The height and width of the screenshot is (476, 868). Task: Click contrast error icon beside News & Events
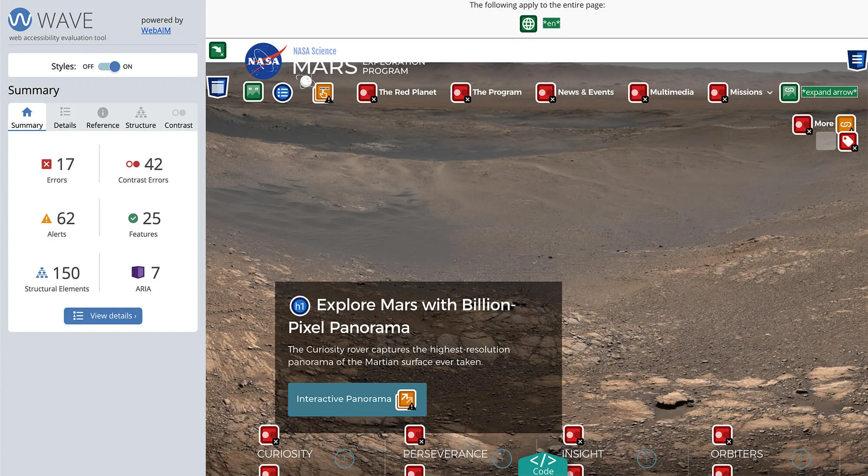[x=546, y=92]
